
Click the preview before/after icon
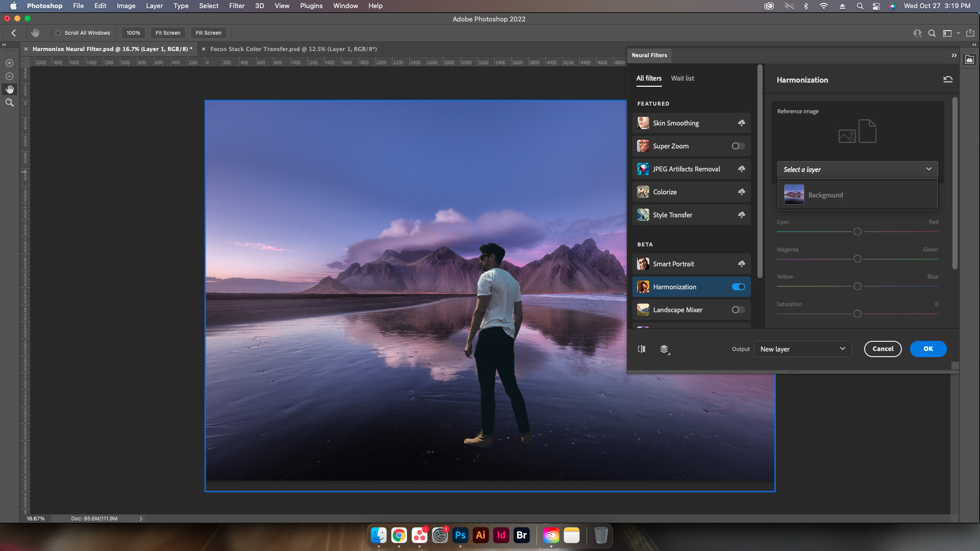pyautogui.click(x=642, y=349)
